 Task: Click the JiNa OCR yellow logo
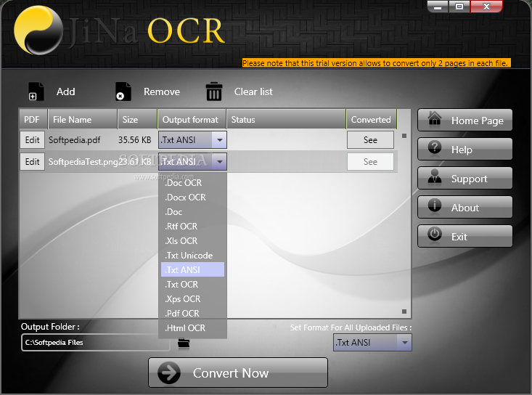[x=38, y=30]
